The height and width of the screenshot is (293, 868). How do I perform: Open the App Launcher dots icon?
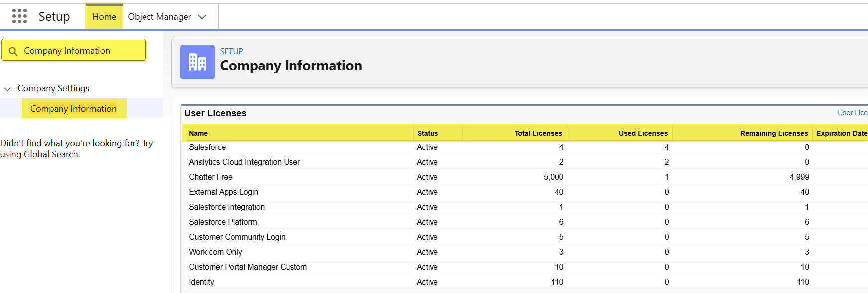[x=19, y=16]
